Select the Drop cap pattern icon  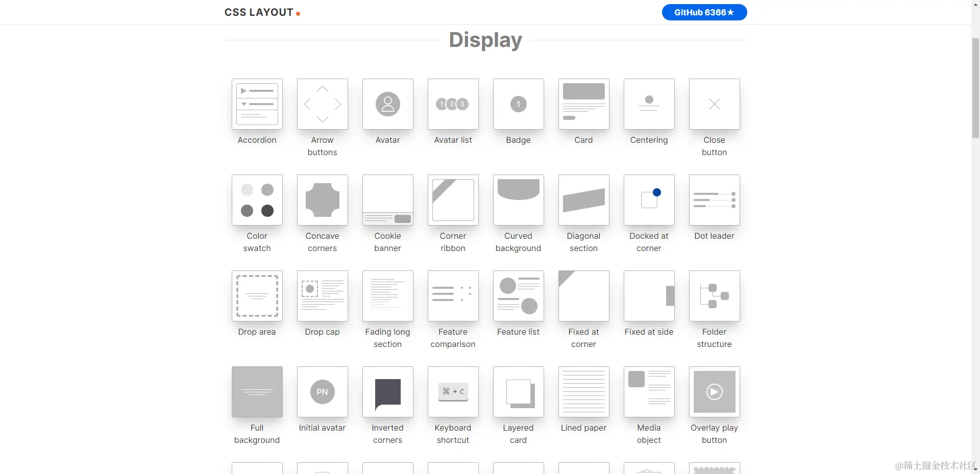pos(323,296)
